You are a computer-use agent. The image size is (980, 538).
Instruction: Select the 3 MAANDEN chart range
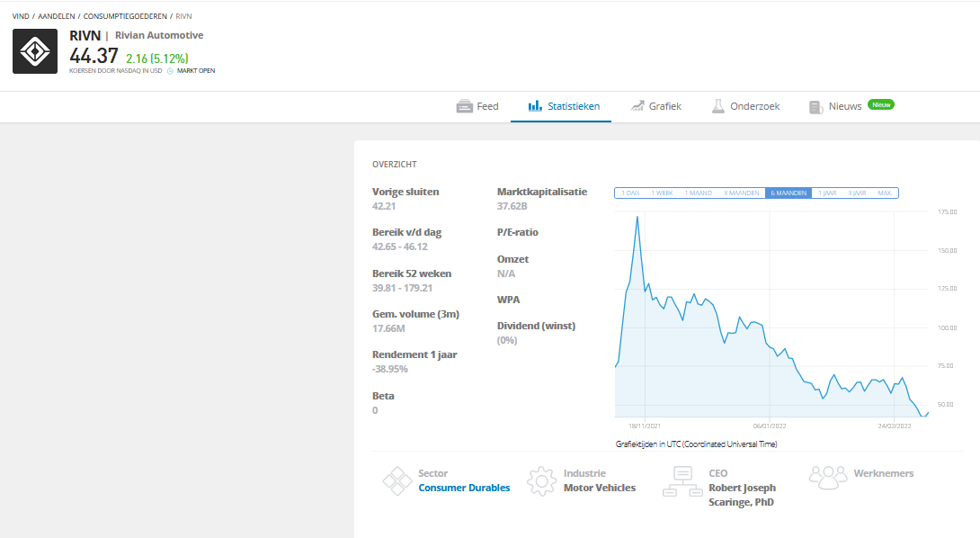point(741,193)
